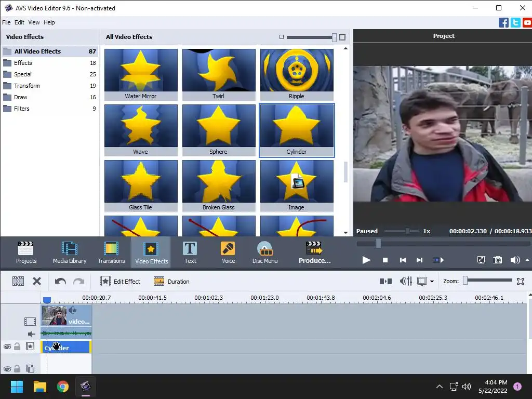
Task: Click zoom-to-fit icon next to Zoom slider
Action: (x=521, y=281)
